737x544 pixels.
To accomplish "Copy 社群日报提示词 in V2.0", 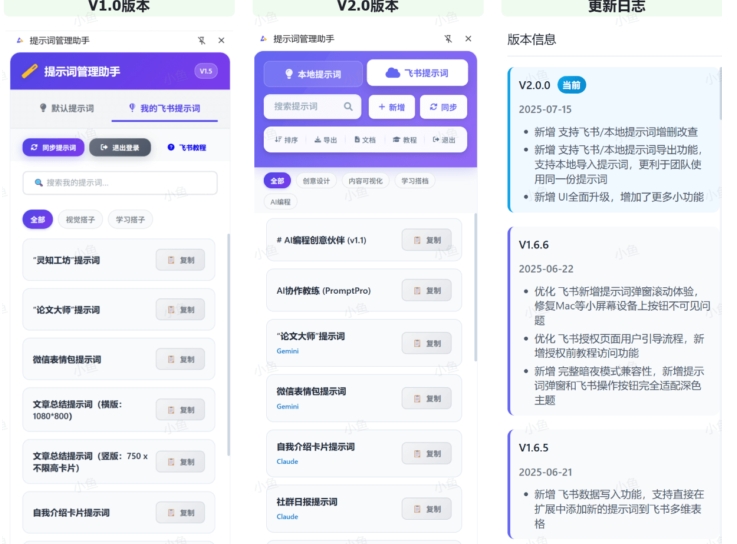I will point(427,509).
